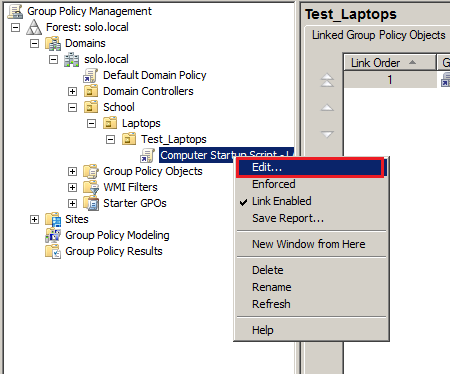Open the Linked Group Policy Objects tab
Viewport: 451px width, 374px height.
pyautogui.click(x=378, y=35)
